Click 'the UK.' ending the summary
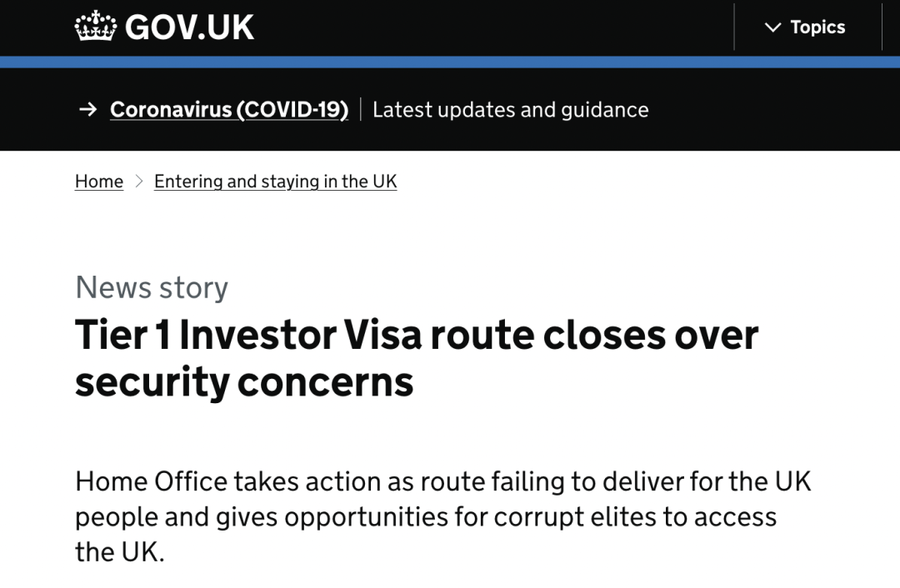Viewport: 900px width, 588px height. (x=120, y=552)
